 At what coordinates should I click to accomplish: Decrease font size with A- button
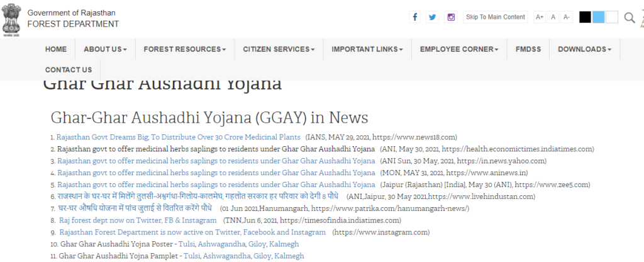567,17
